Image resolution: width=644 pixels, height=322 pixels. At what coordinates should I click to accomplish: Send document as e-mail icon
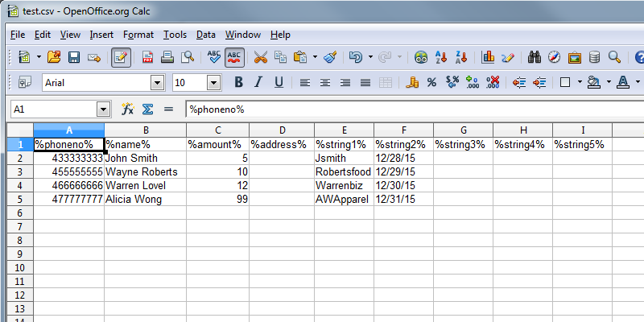pos(94,57)
